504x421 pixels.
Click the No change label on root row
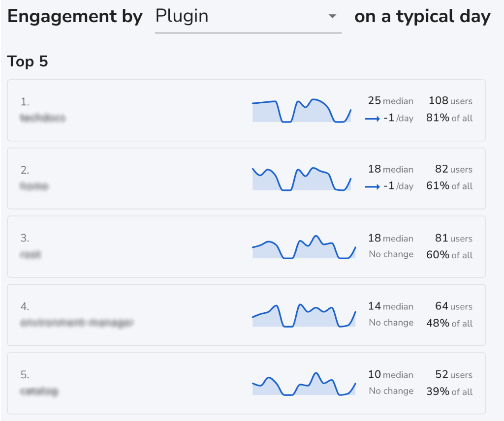[390, 254]
